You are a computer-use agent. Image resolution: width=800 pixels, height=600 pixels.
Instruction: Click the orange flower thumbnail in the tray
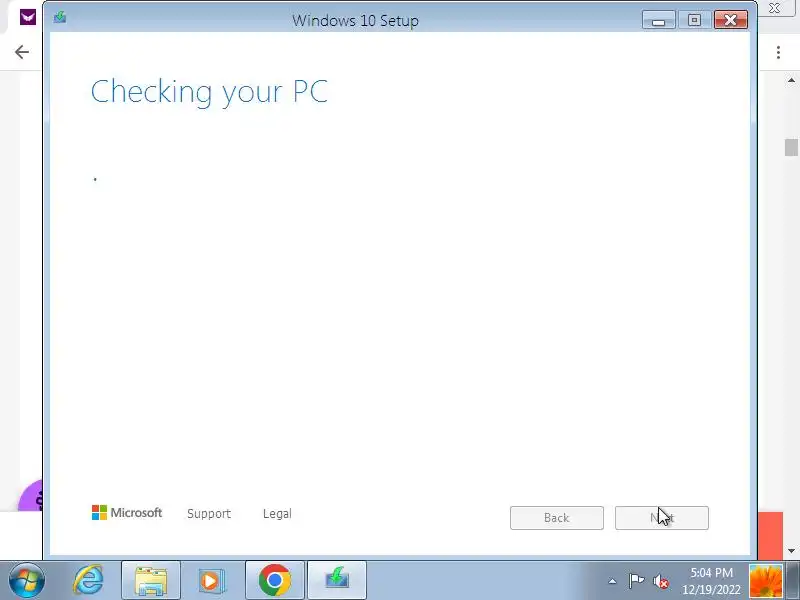(x=765, y=581)
